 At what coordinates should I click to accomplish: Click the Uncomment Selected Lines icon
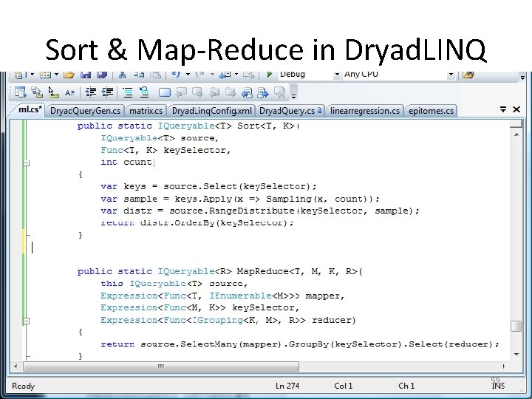[144, 92]
